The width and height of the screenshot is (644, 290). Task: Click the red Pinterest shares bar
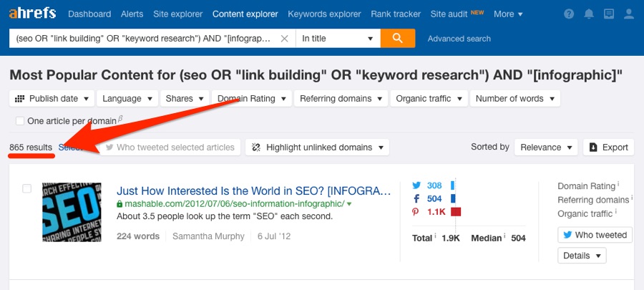(456, 211)
